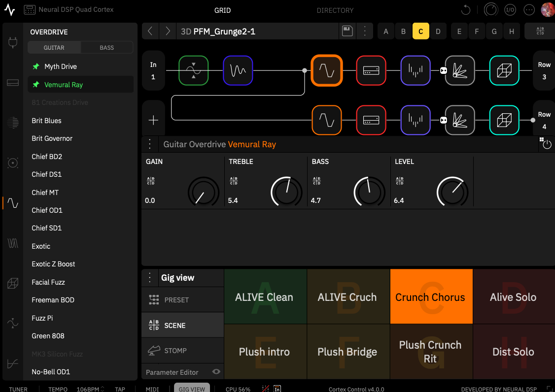Click the orange overdrive block in row 3
The image size is (555, 392).
pos(327,70)
